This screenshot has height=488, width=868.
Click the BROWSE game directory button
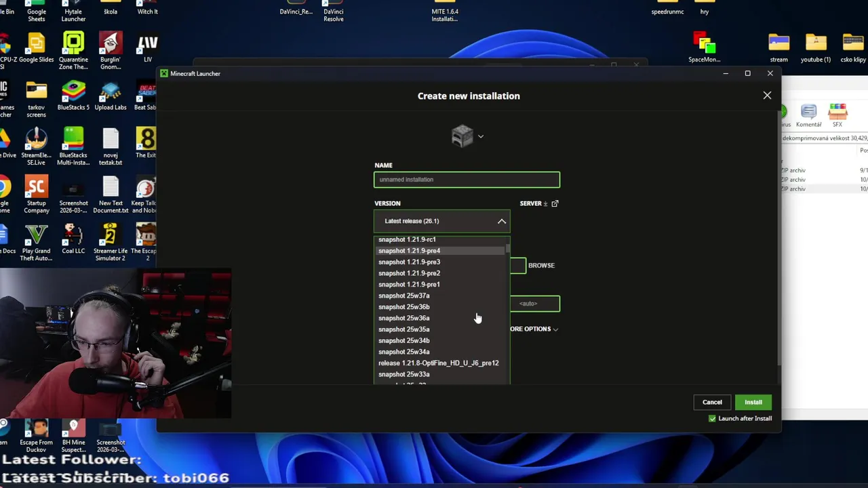pyautogui.click(x=541, y=265)
